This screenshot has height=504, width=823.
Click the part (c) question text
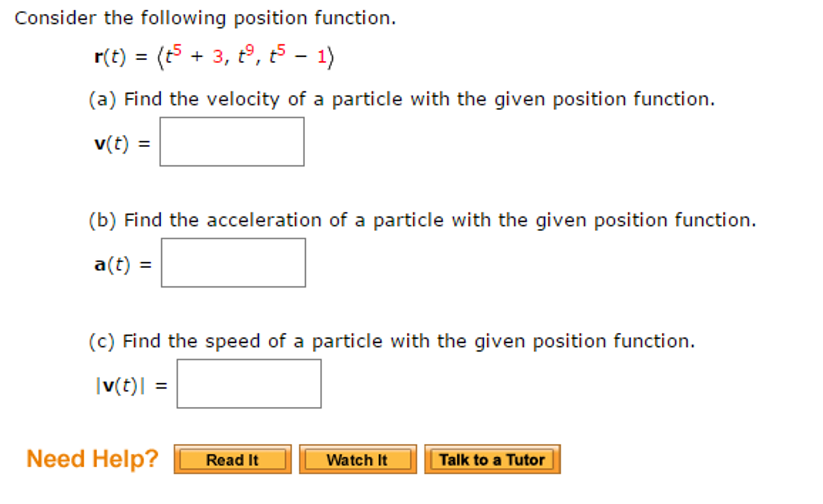point(390,340)
